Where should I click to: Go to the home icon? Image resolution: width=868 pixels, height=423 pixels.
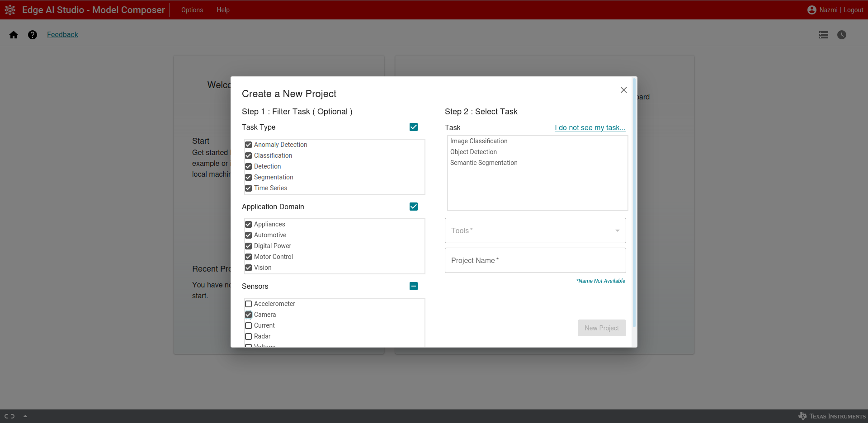point(14,35)
